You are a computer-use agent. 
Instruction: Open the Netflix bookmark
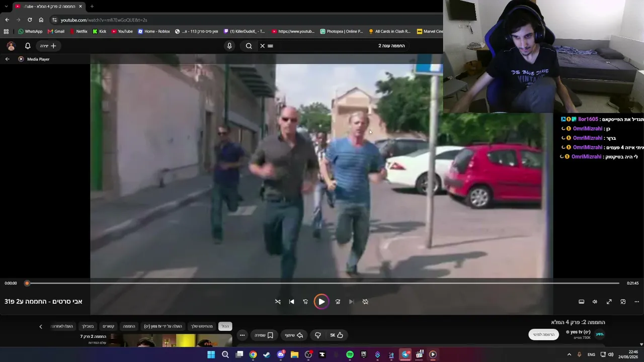point(78,31)
